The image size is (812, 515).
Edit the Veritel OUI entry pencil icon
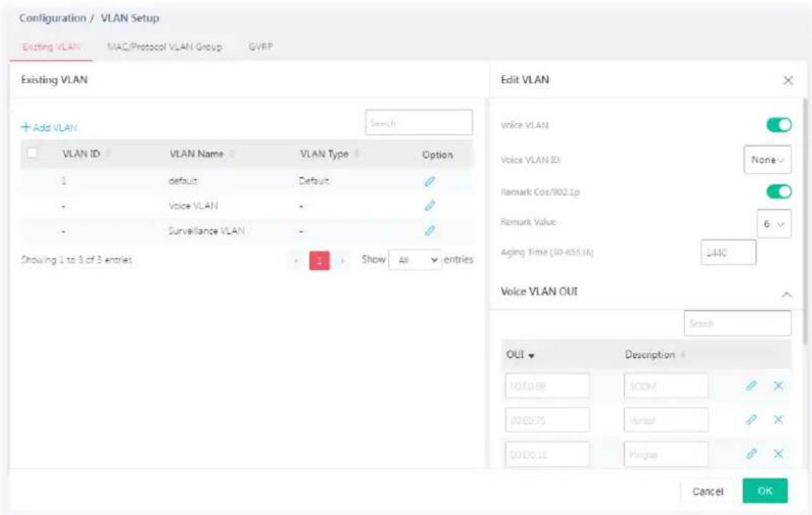pos(751,419)
